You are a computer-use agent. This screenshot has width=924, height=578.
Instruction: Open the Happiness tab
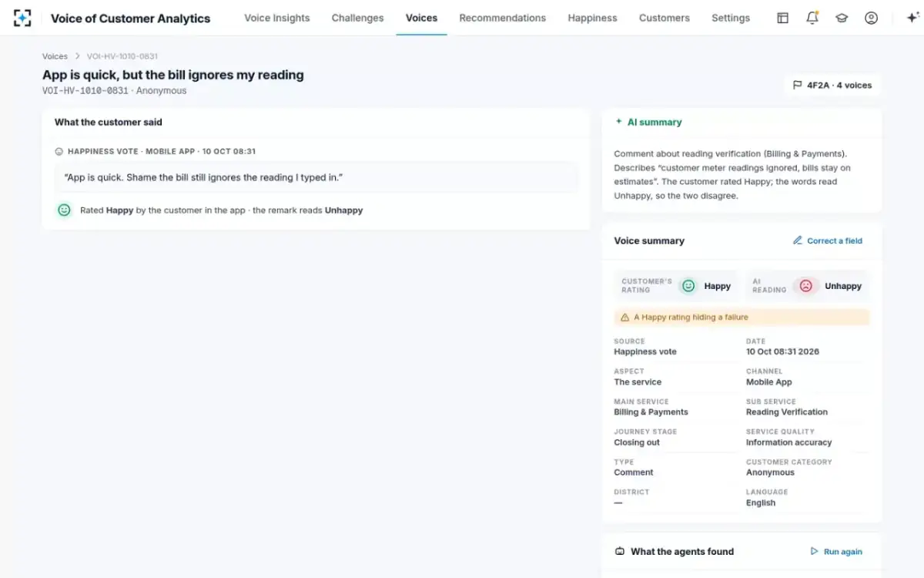[x=592, y=18]
